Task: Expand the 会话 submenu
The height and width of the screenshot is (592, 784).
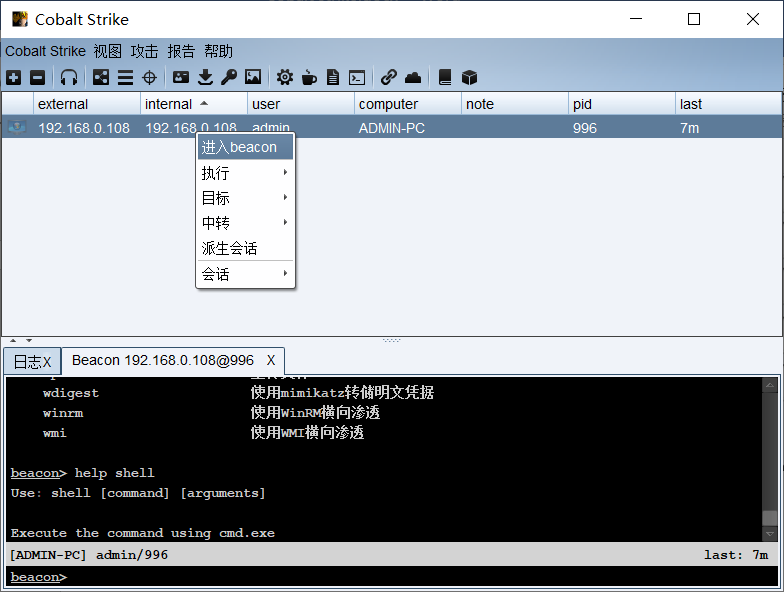Action: point(245,274)
